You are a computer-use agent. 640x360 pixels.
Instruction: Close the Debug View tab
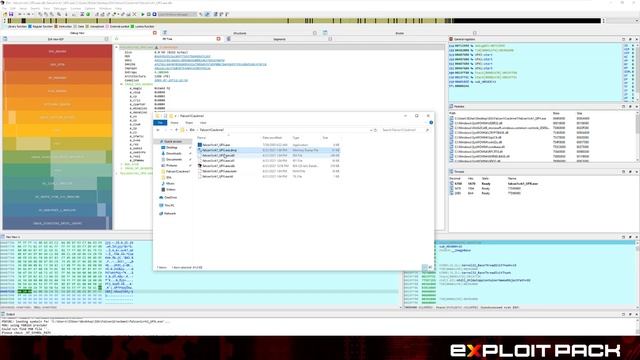[155, 33]
